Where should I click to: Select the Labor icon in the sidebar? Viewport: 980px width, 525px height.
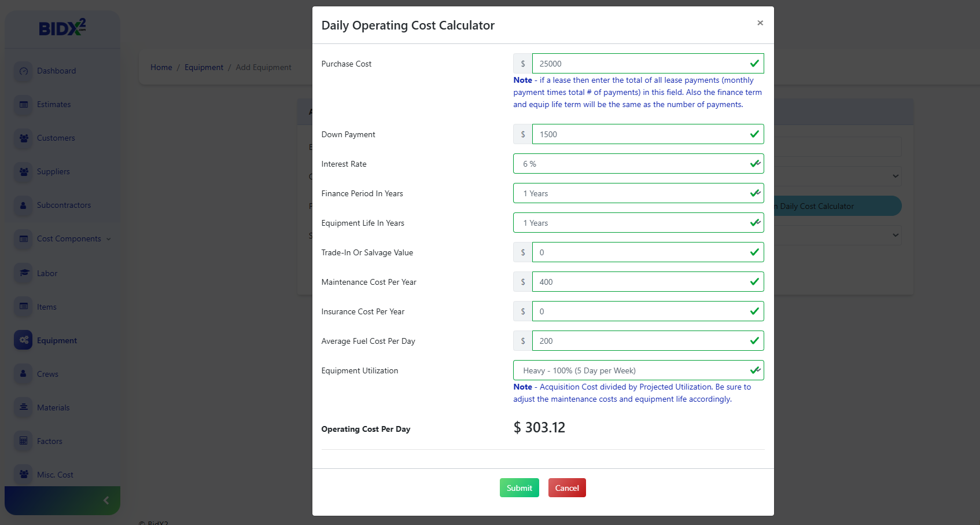click(47, 273)
